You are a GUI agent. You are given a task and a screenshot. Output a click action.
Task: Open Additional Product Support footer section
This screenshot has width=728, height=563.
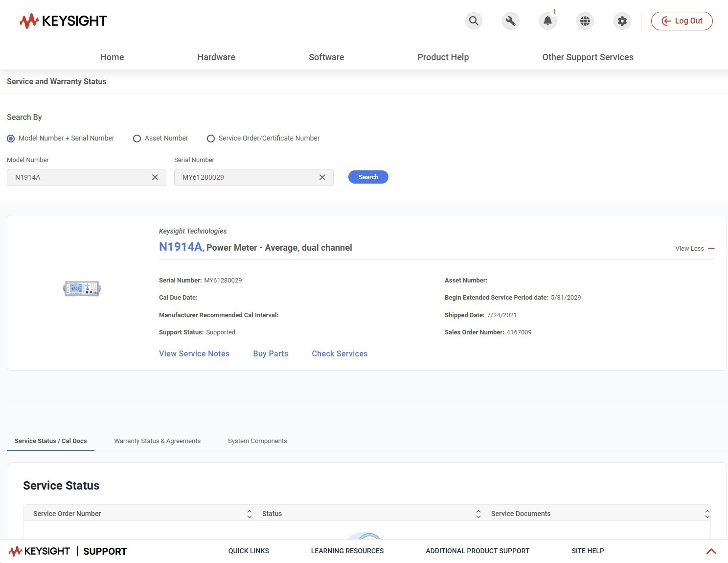click(478, 551)
